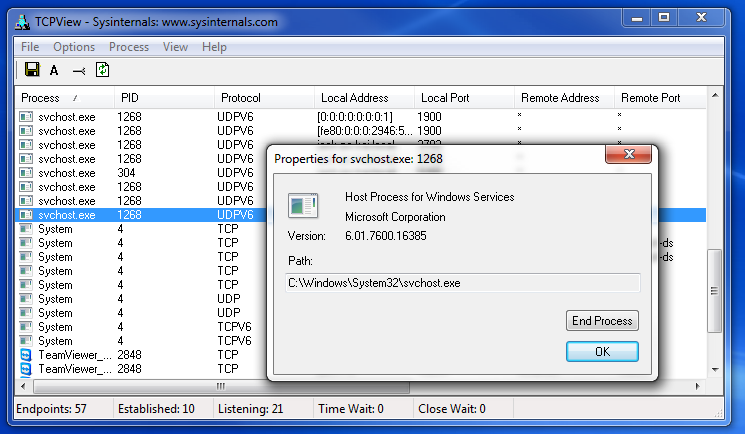Click the icon of the row with [0:0:0:0:0:0:0:1]
The height and width of the screenshot is (434, 745).
coord(26,116)
